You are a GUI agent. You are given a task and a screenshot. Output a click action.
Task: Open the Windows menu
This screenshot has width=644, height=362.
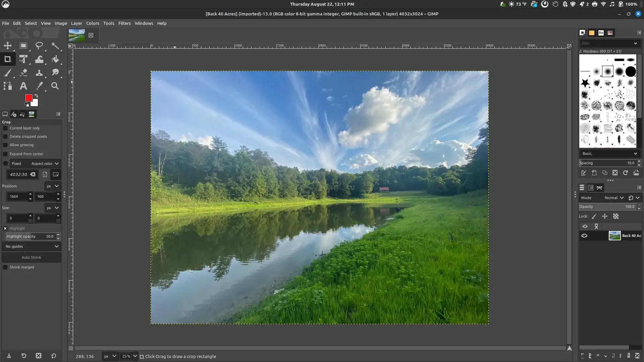pos(144,23)
